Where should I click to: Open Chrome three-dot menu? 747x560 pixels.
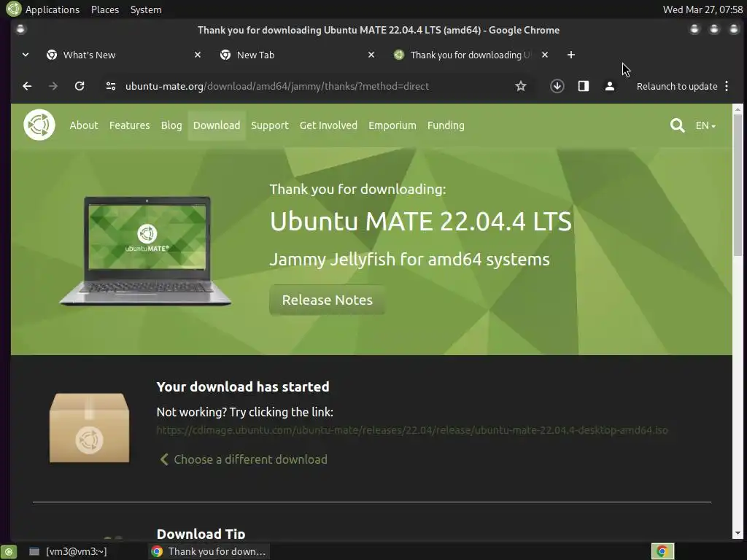[727, 86]
